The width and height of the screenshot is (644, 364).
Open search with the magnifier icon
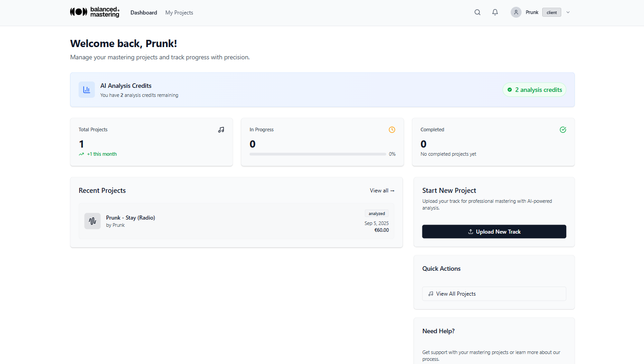(477, 12)
